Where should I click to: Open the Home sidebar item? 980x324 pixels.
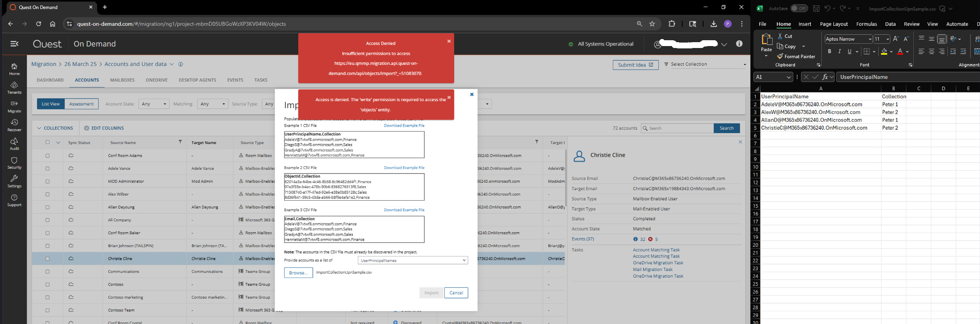click(14, 69)
